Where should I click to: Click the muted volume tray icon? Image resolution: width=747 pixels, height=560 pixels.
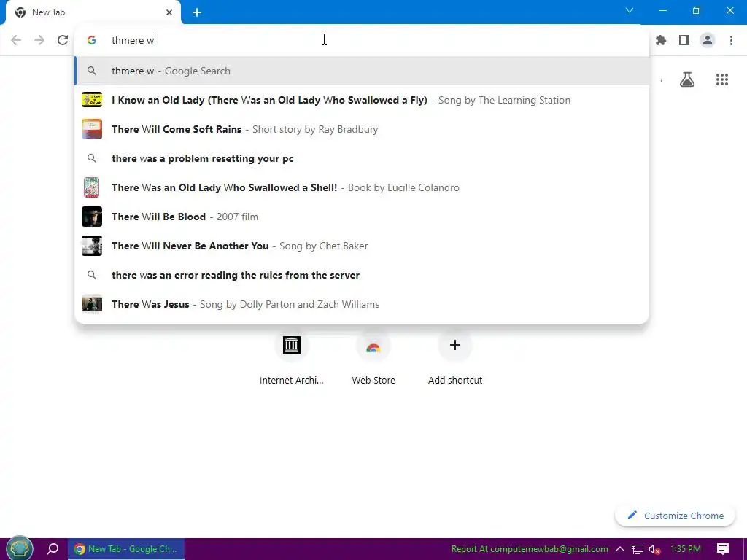[x=654, y=549]
